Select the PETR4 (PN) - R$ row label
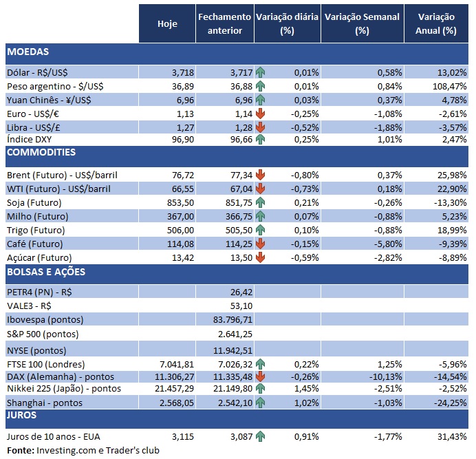This screenshot has height=459, width=476. (x=39, y=293)
